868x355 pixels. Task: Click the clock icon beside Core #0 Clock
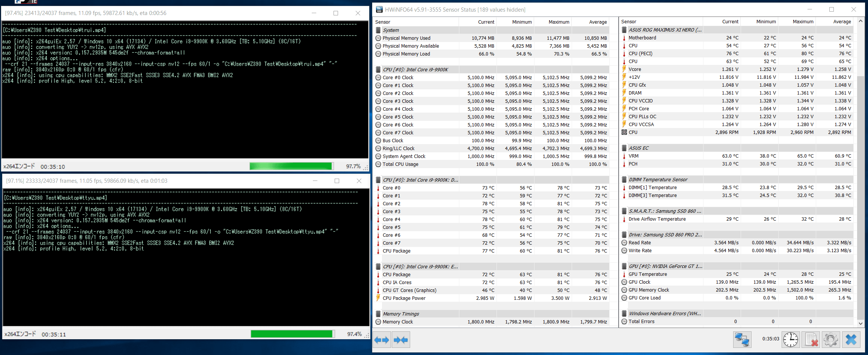click(x=378, y=77)
